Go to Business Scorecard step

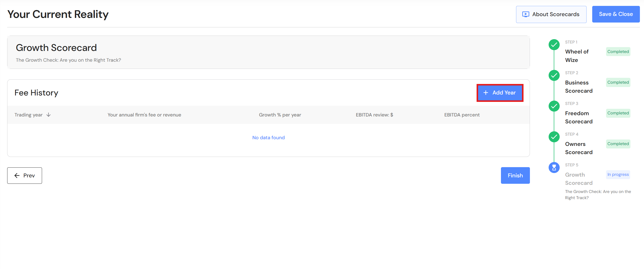pyautogui.click(x=579, y=87)
